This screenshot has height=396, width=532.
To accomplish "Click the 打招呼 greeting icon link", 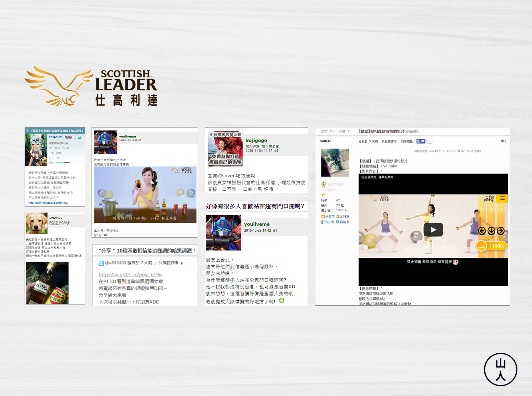I will click(327, 222).
